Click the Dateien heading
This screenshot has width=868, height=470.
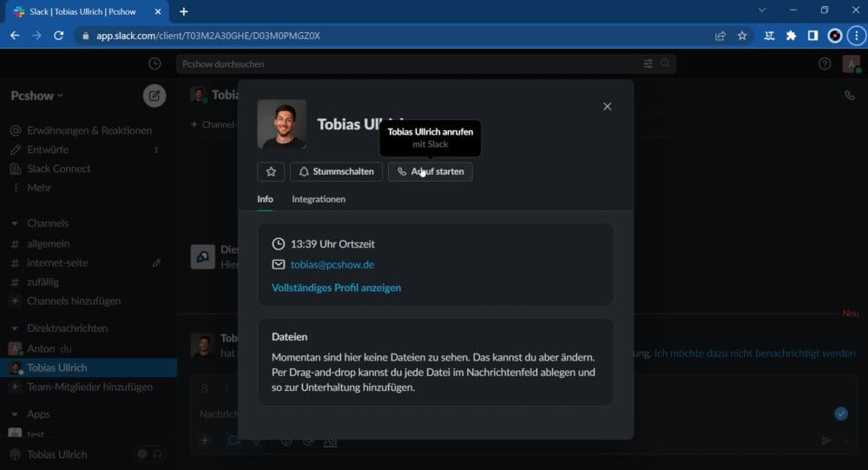coord(290,337)
